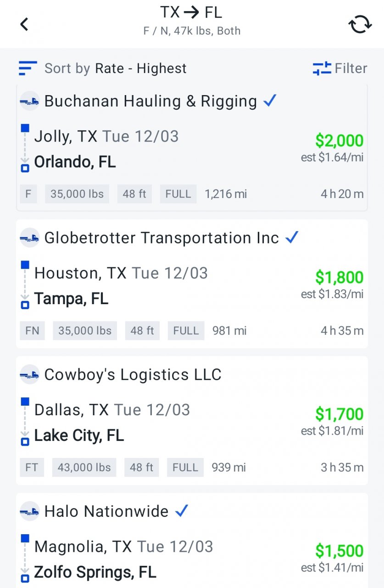Tap verified checkmark beside Globetrotter Transportation Inc
Screen dimensions: 384x588
click(x=292, y=237)
